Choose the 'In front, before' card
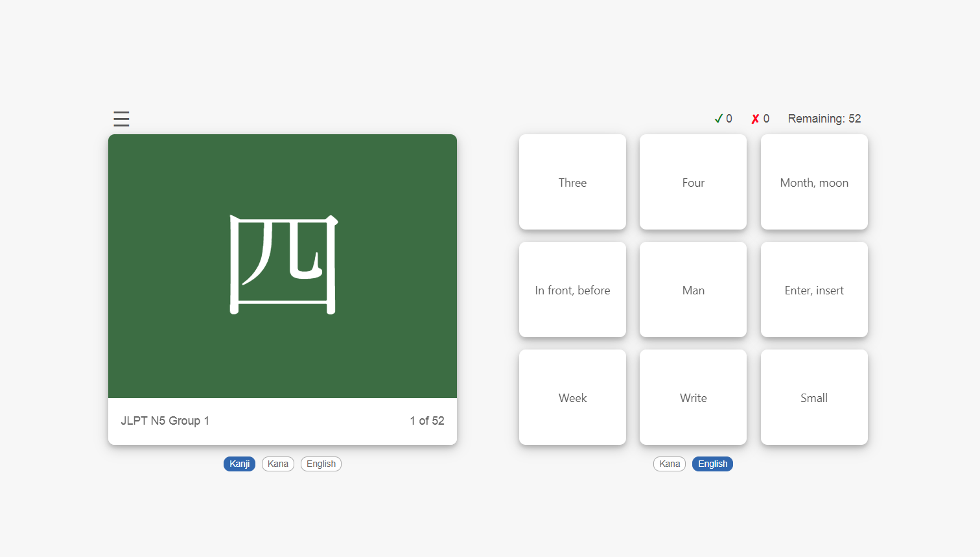Viewport: 980px width, 557px height. (x=572, y=289)
